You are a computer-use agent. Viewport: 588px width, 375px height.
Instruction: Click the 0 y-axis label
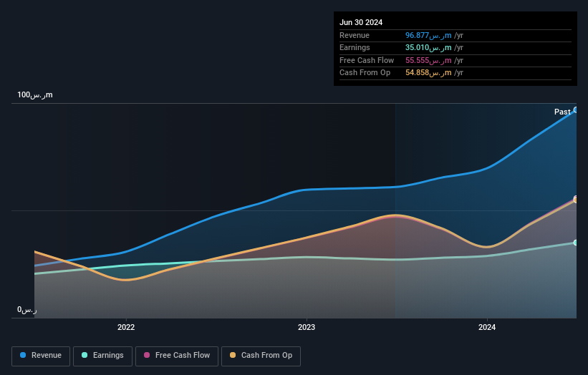coord(27,309)
